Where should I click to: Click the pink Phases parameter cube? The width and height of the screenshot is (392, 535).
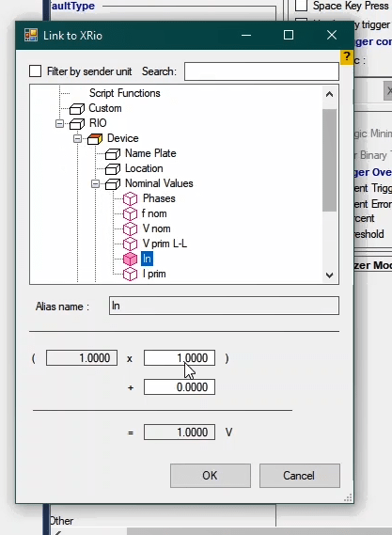(x=130, y=199)
